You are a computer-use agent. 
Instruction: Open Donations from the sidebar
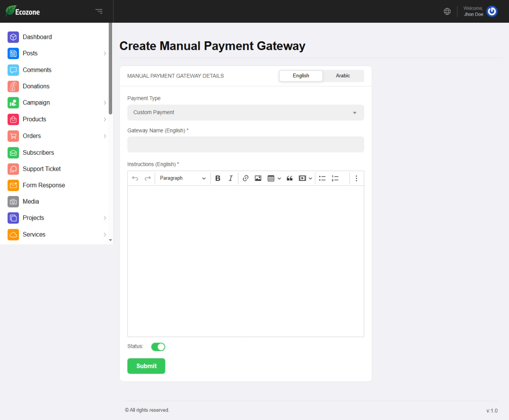pyautogui.click(x=36, y=86)
